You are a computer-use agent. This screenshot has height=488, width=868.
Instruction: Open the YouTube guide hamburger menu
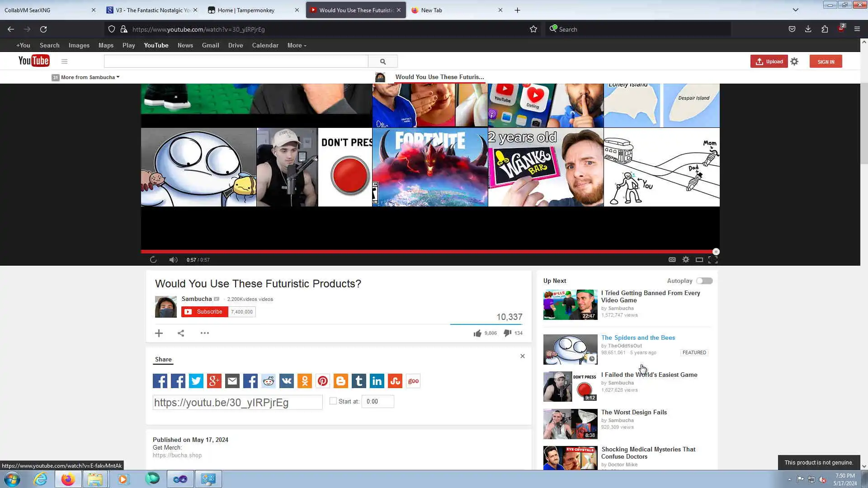(64, 61)
